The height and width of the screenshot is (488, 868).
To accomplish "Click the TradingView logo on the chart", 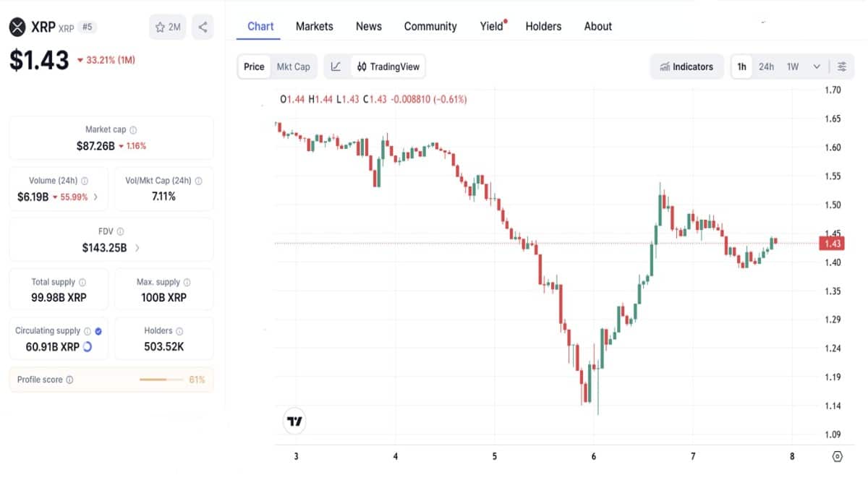I will coord(294,420).
